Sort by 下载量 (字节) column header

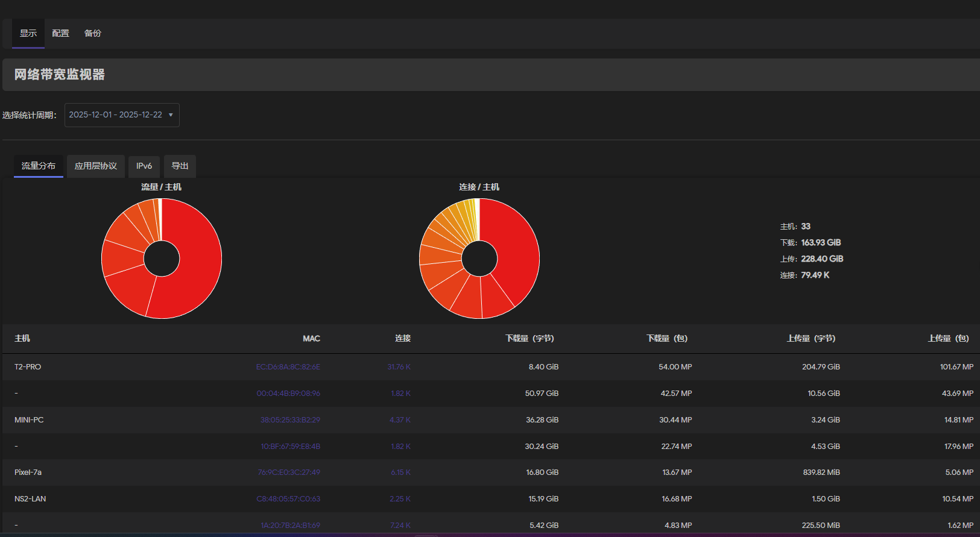coord(530,339)
